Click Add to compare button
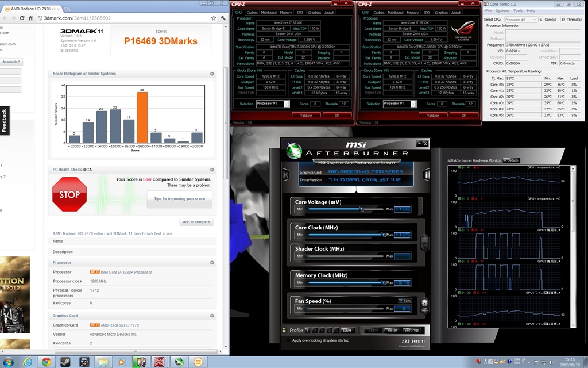 tap(196, 222)
